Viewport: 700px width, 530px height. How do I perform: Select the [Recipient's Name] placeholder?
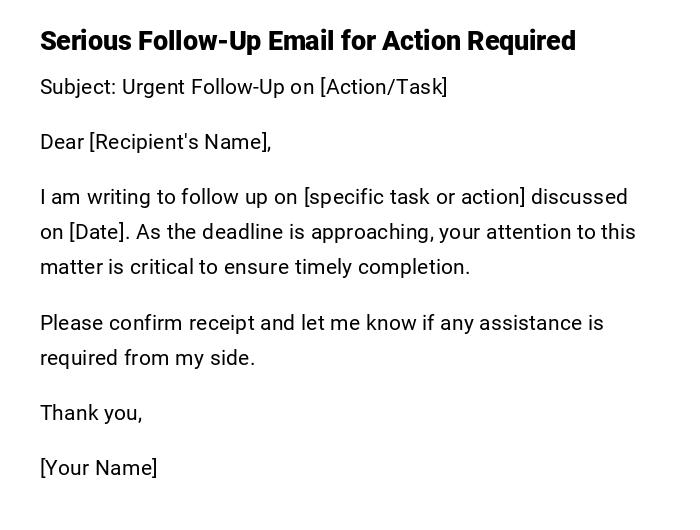[179, 142]
